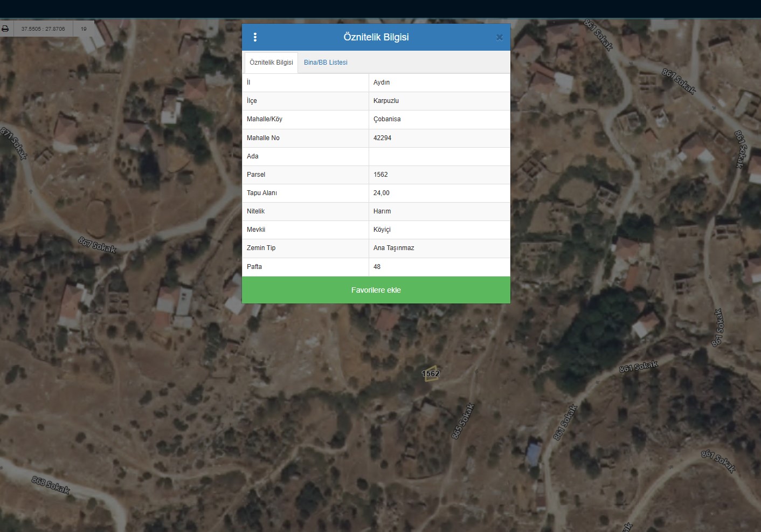
Task: Click the printer icon in the map toolbar
Action: tap(5, 29)
